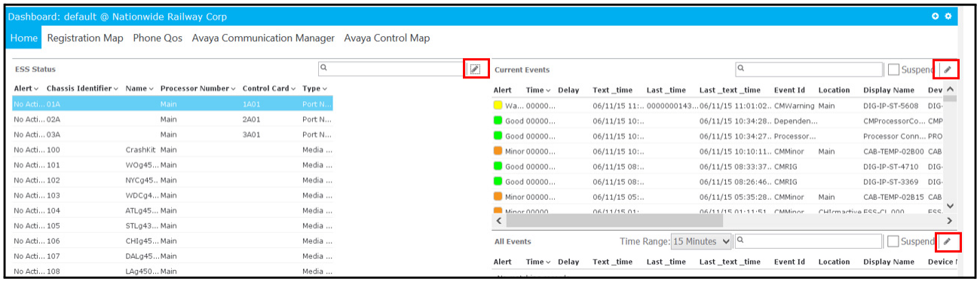980x282 pixels.
Task: Select ESS row with chassis 105
Action: [x=173, y=225]
